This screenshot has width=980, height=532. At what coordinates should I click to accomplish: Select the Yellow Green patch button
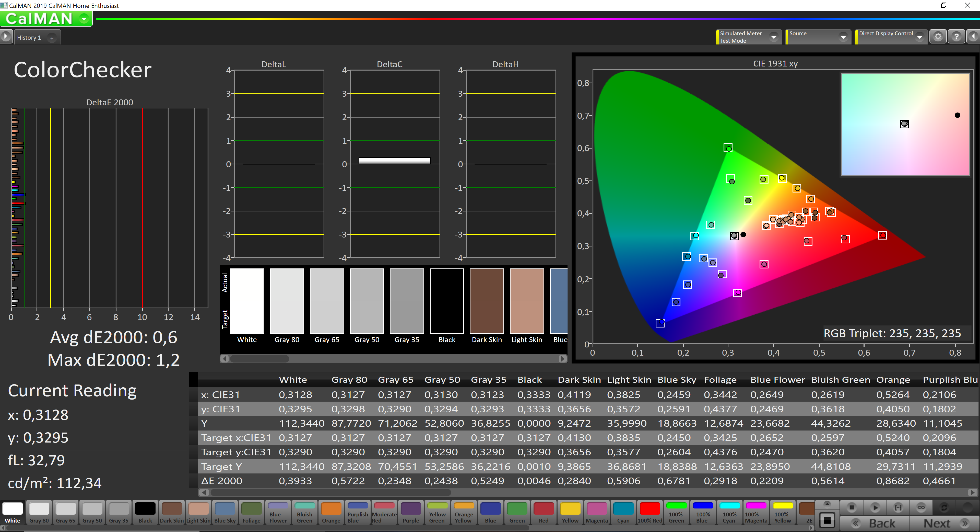point(438,512)
